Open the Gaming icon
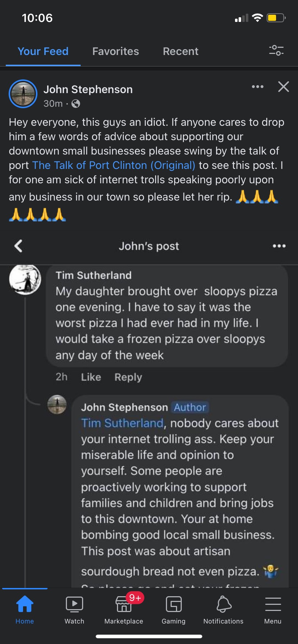This screenshot has height=644, width=298. (173, 604)
